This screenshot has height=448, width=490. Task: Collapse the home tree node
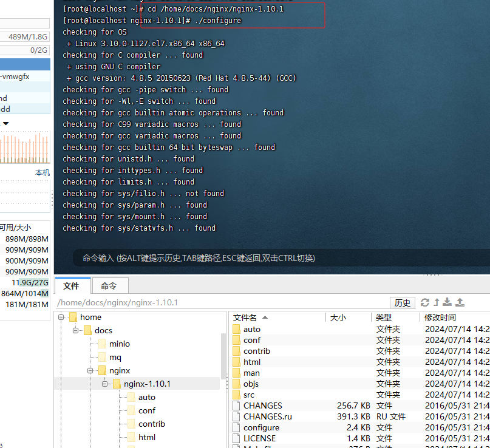point(61,317)
